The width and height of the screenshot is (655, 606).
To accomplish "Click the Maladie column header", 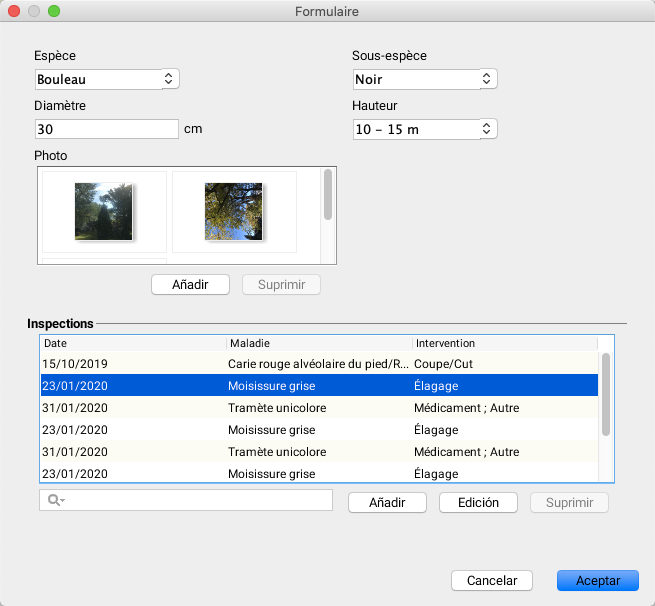I will [x=318, y=343].
